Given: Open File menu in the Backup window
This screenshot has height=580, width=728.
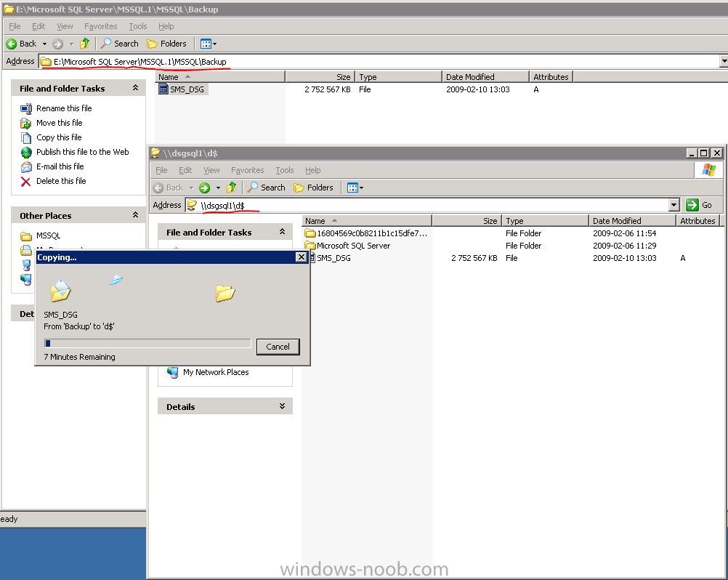Looking at the screenshot, I should click(15, 26).
